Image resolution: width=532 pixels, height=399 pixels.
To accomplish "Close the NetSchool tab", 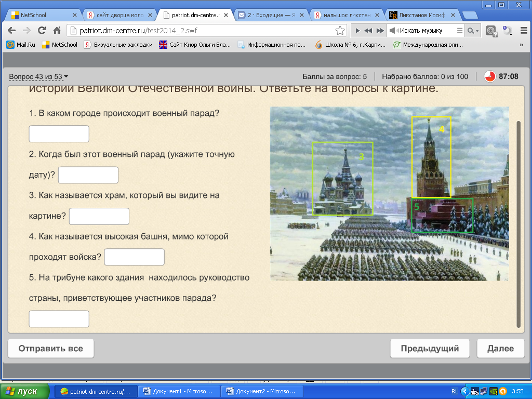I will 75,15.
